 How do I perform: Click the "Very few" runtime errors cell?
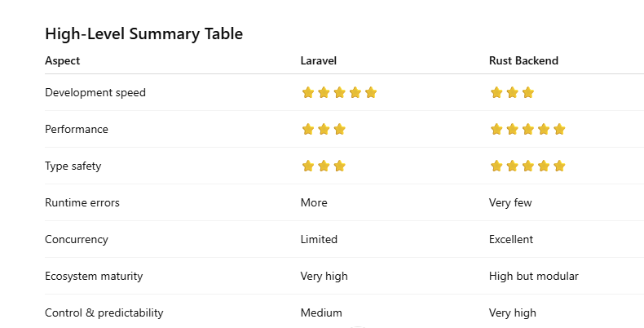pyautogui.click(x=510, y=203)
